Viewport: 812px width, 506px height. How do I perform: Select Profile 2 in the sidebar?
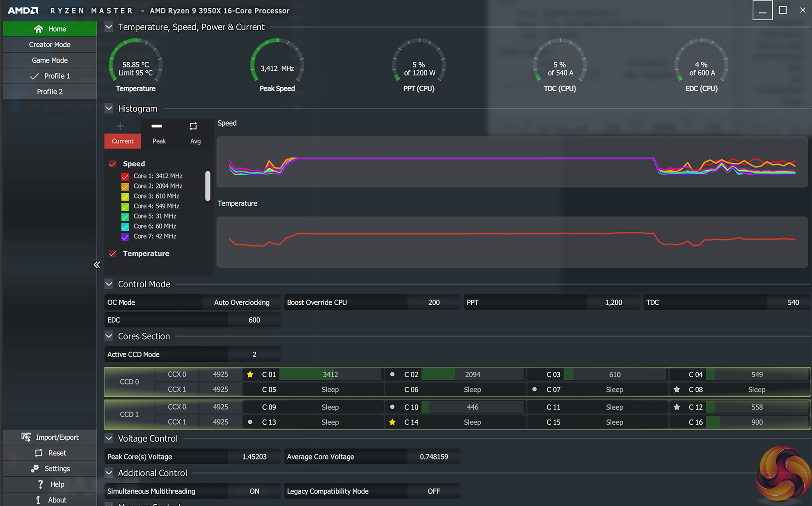50,92
